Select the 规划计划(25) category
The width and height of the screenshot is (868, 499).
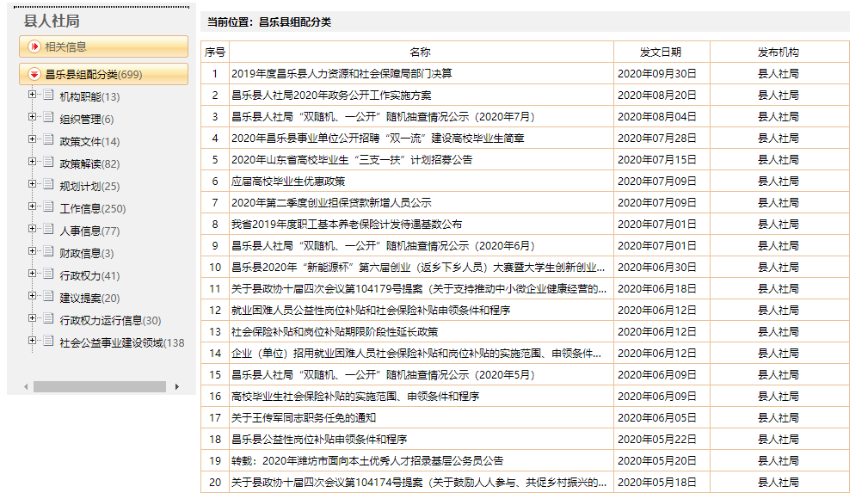pyautogui.click(x=89, y=186)
